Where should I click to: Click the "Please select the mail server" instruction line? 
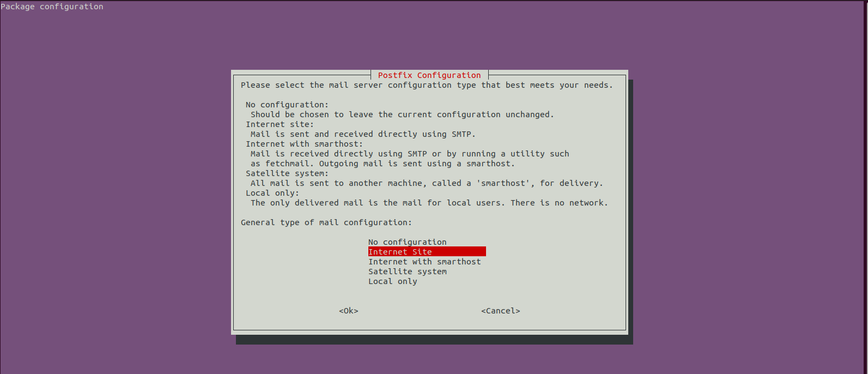pyautogui.click(x=427, y=85)
